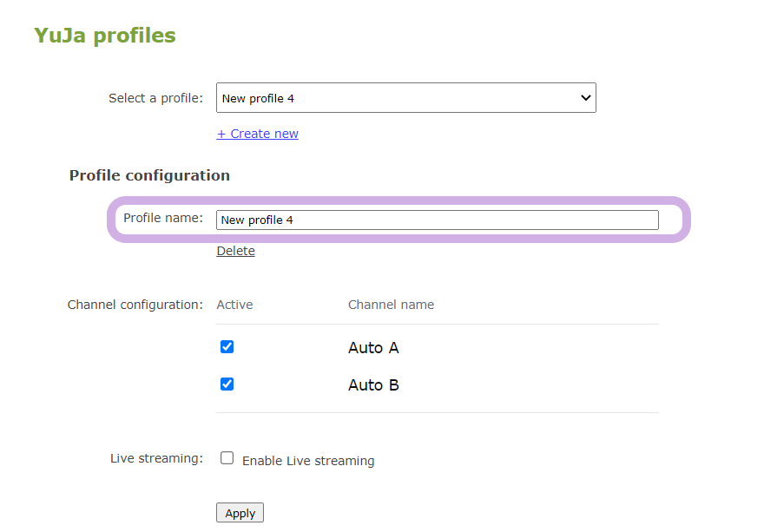Click the Profile name field label
The image size is (777, 532).
click(x=163, y=218)
